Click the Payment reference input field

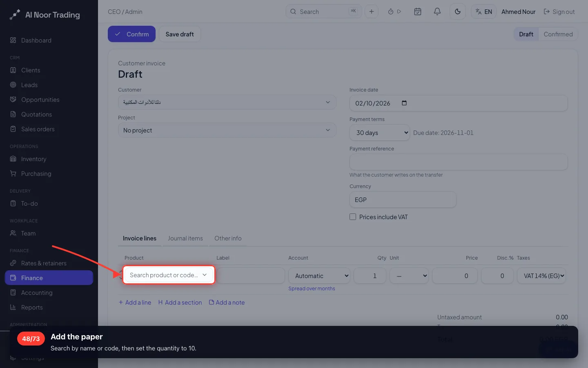pyautogui.click(x=459, y=162)
